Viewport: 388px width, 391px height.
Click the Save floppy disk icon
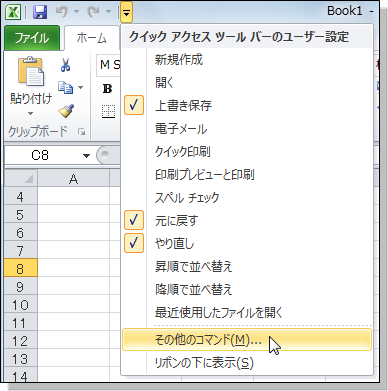point(40,13)
